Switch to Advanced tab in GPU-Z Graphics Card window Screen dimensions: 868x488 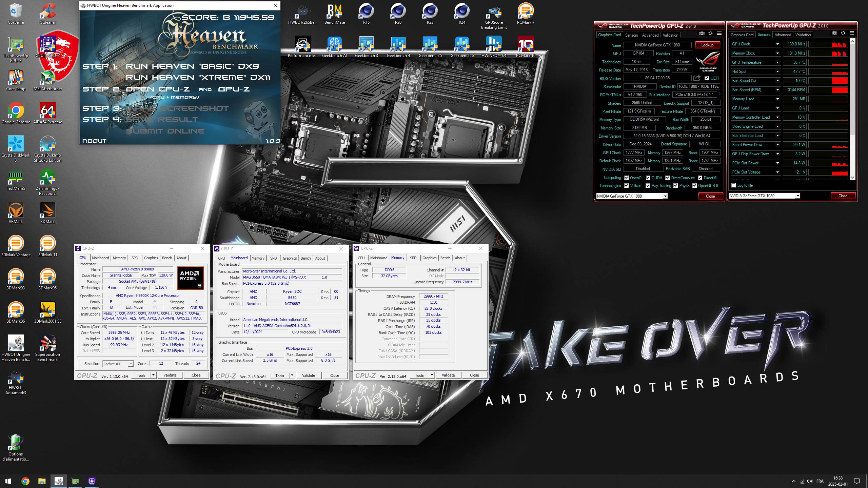[x=650, y=35]
